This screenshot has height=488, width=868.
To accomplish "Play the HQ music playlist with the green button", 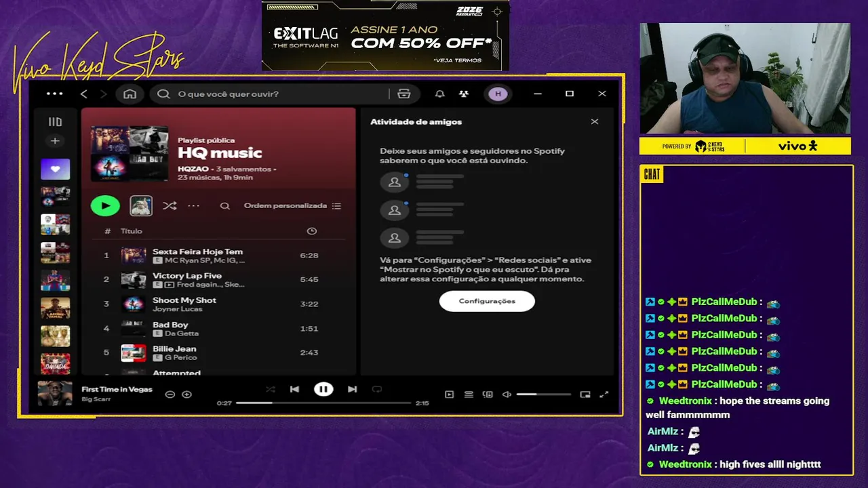I will [x=105, y=205].
